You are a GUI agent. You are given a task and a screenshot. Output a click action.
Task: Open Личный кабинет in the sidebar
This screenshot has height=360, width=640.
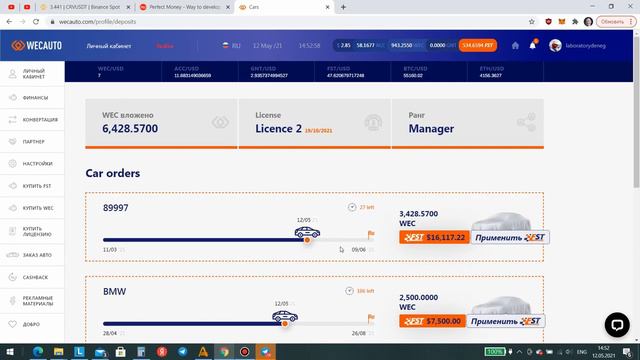click(x=32, y=74)
